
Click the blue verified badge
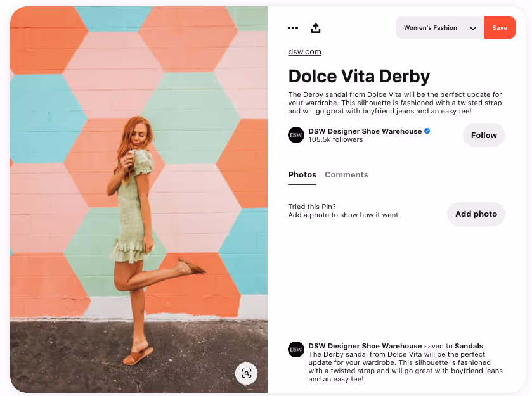pyautogui.click(x=427, y=131)
